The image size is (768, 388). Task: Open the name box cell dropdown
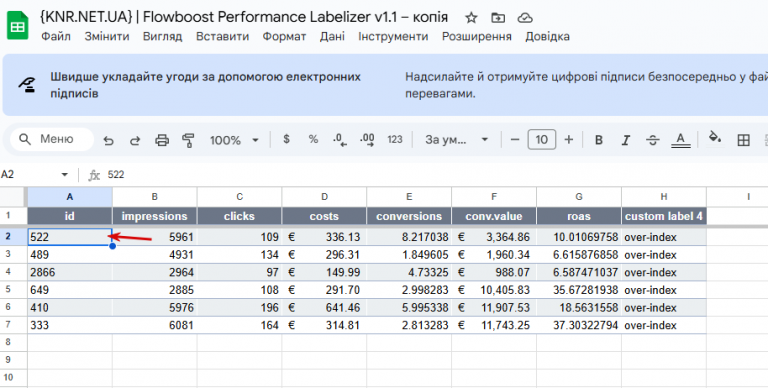click(64, 175)
